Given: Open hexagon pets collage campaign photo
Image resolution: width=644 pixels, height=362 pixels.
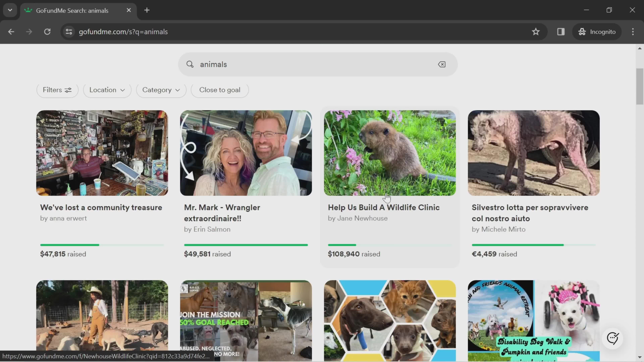Looking at the screenshot, I should point(390,321).
